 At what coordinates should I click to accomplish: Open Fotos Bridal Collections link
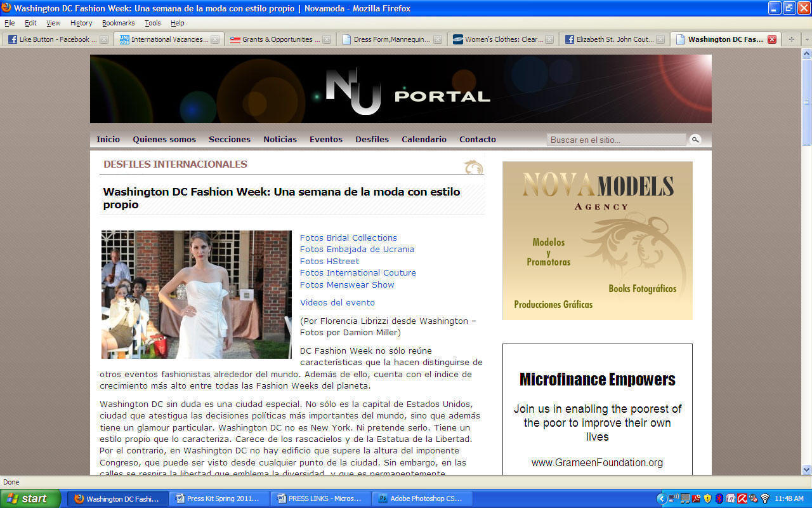348,237
